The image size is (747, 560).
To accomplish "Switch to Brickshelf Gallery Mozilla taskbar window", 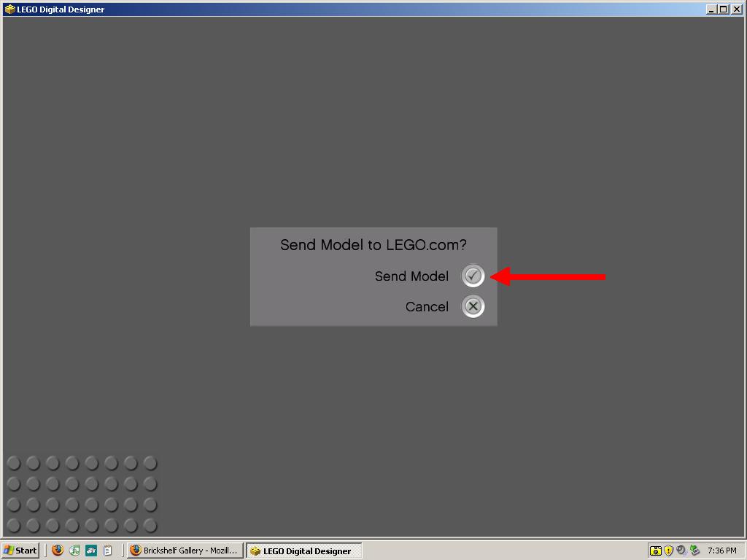I will click(185, 551).
